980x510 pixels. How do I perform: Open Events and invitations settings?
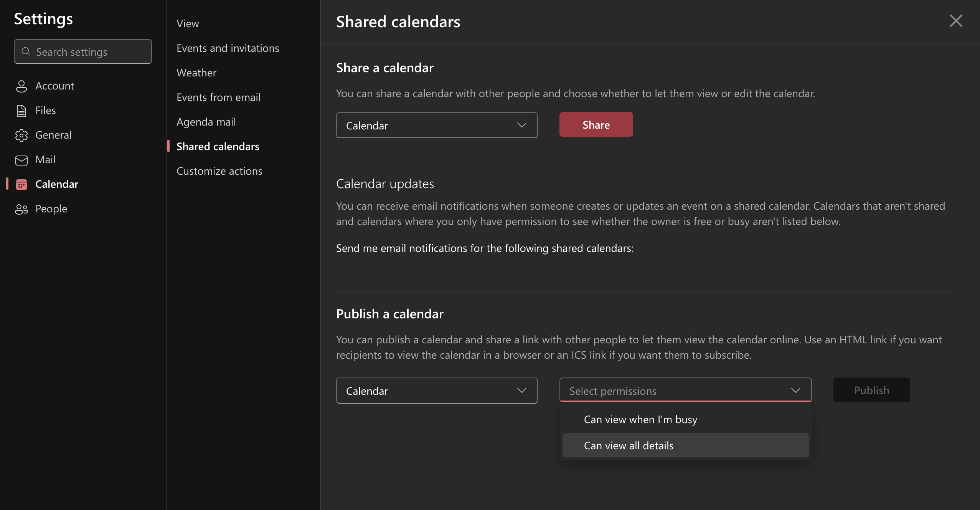(x=228, y=48)
